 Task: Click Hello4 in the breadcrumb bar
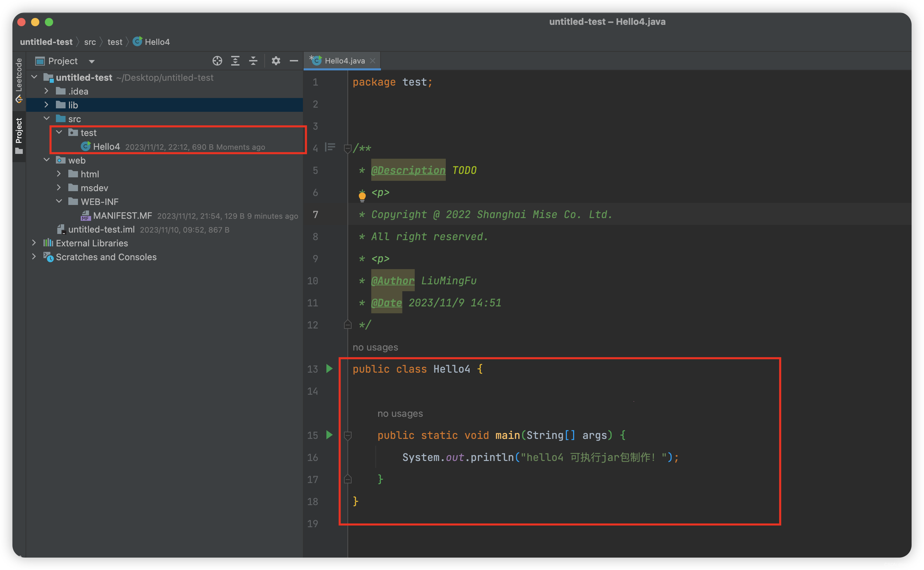(151, 42)
